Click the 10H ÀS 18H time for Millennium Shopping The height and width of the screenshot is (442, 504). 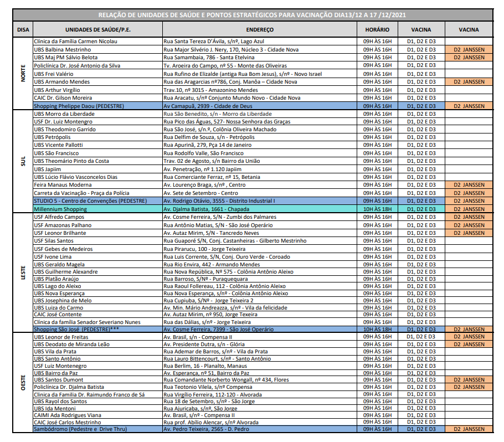(377, 209)
